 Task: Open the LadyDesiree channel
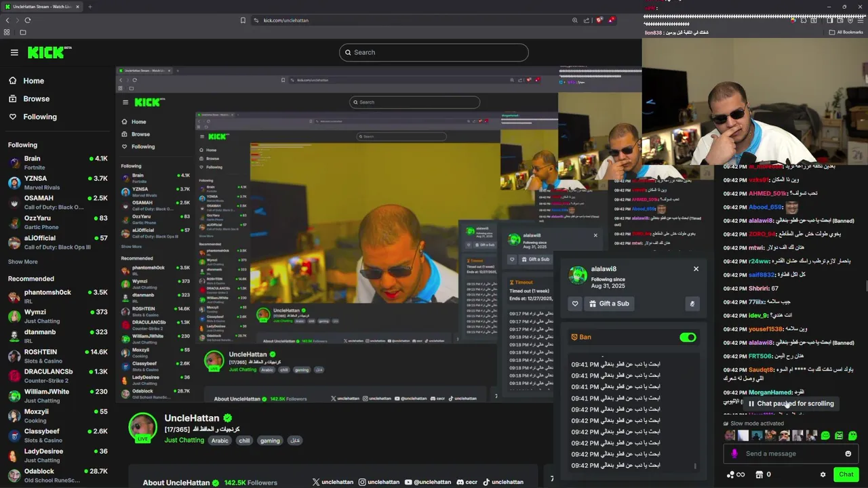[x=58, y=455]
